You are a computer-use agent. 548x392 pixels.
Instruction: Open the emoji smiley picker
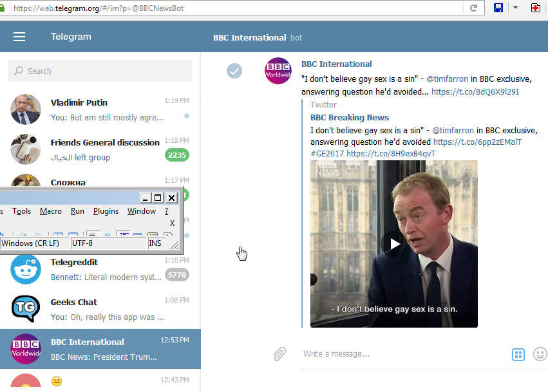[540, 354]
